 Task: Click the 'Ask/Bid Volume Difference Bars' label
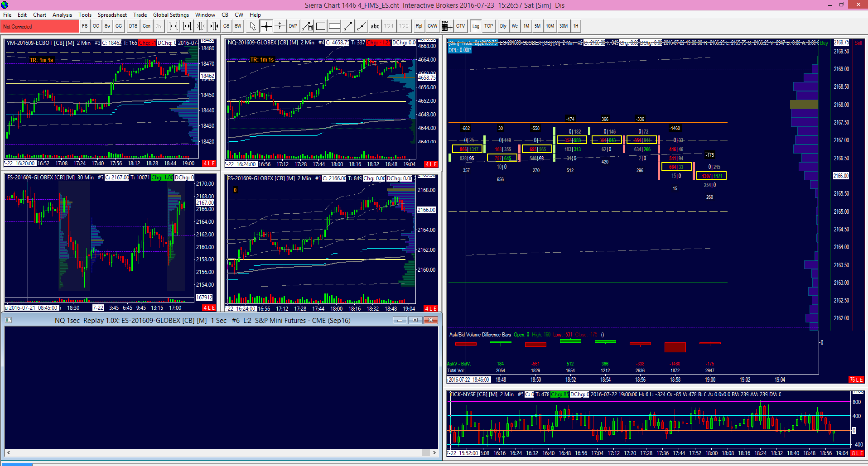coord(480,335)
